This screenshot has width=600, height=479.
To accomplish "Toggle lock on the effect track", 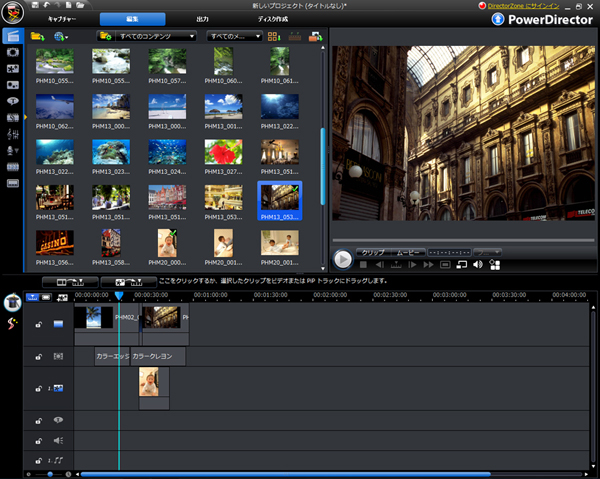I will coord(38,357).
